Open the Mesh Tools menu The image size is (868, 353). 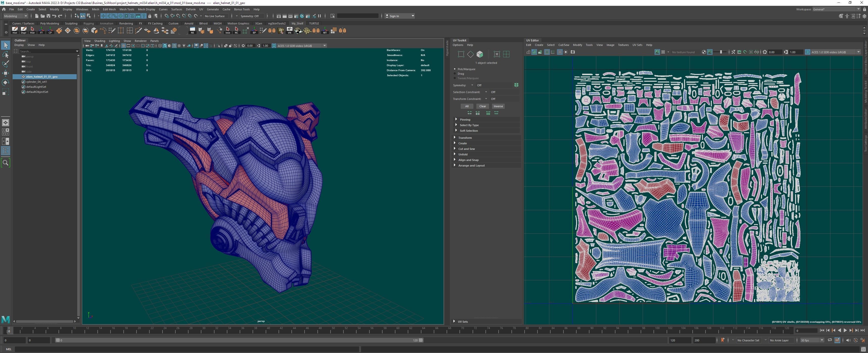[x=127, y=9]
